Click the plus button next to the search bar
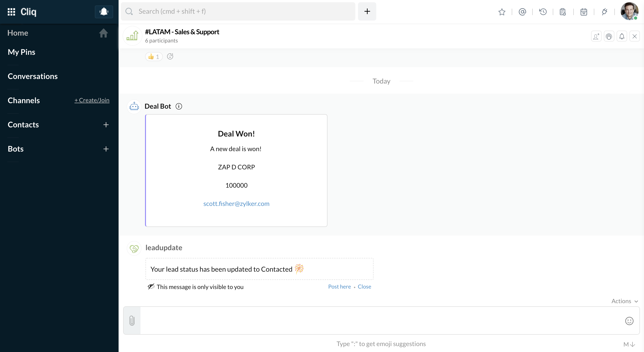 [367, 11]
